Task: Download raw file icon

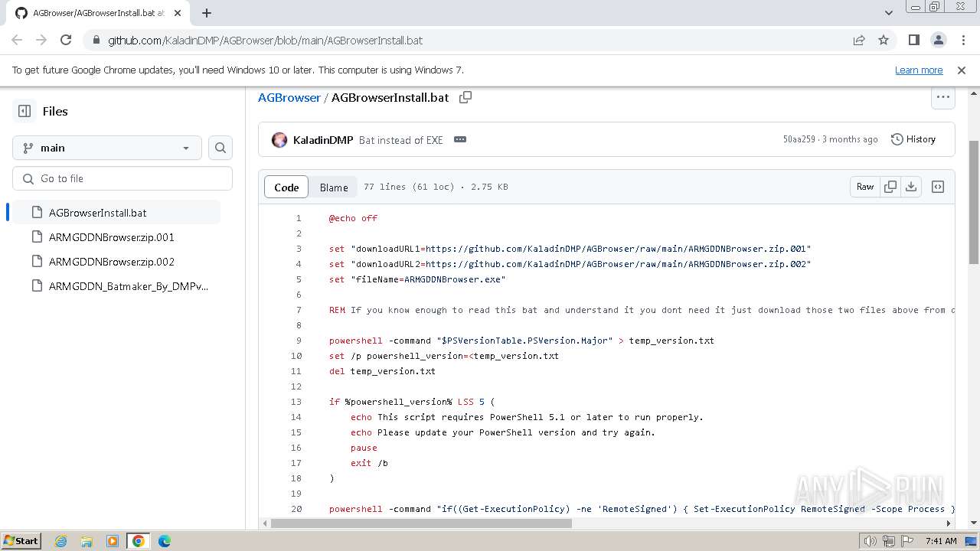Action: (x=911, y=187)
